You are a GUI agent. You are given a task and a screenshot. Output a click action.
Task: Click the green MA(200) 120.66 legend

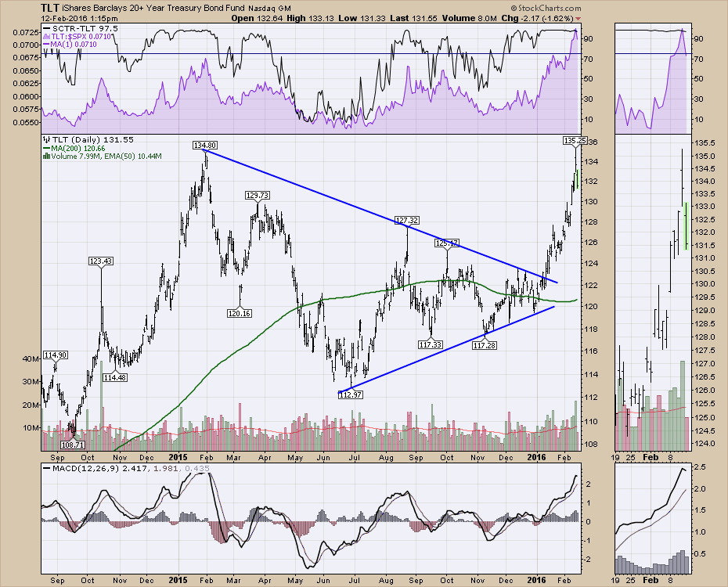[x=74, y=149]
